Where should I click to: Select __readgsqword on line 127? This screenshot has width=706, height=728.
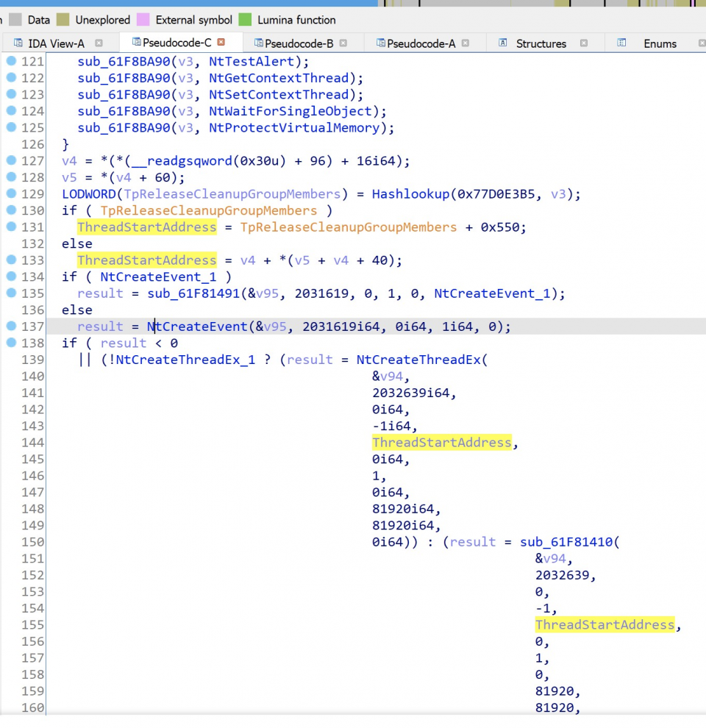pyautogui.click(x=182, y=161)
